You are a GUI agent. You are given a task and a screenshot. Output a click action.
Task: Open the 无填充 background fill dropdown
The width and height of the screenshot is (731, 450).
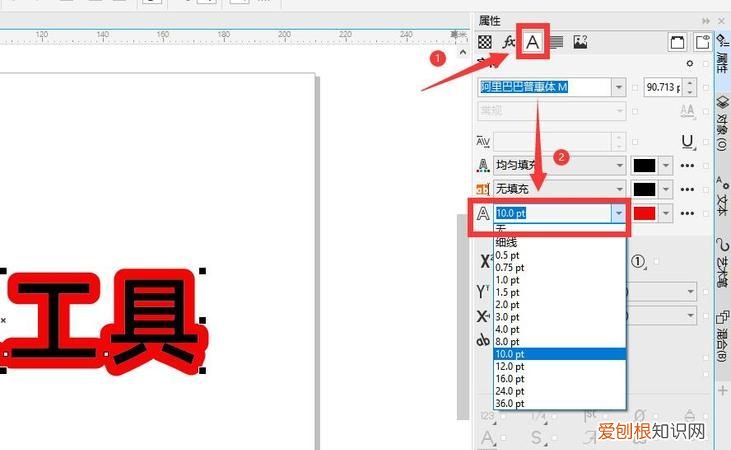pyautogui.click(x=559, y=189)
